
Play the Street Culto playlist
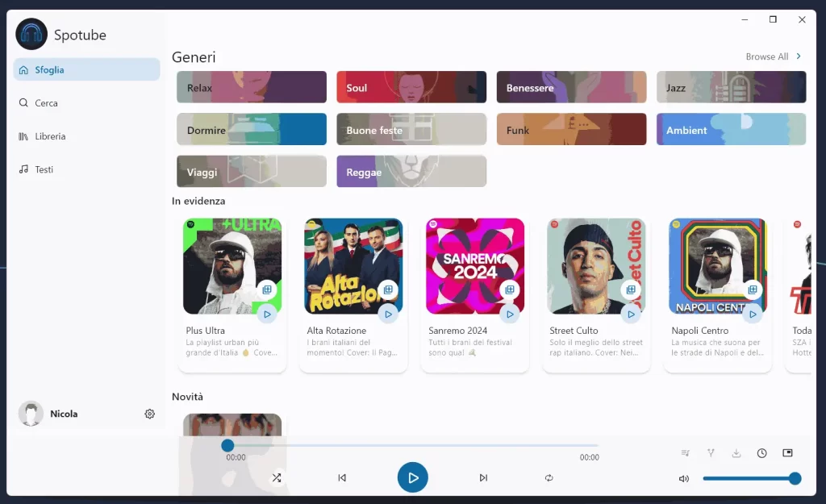pos(631,314)
